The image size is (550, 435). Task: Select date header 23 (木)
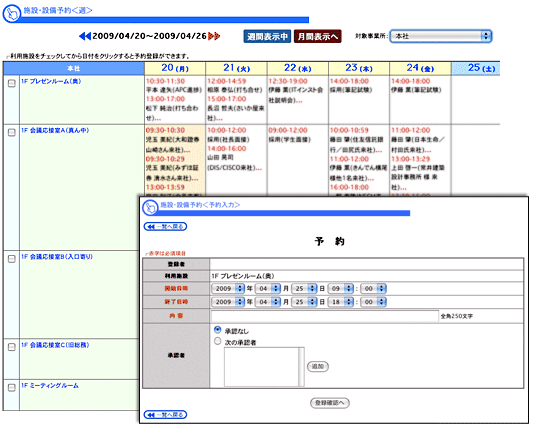[359, 68]
